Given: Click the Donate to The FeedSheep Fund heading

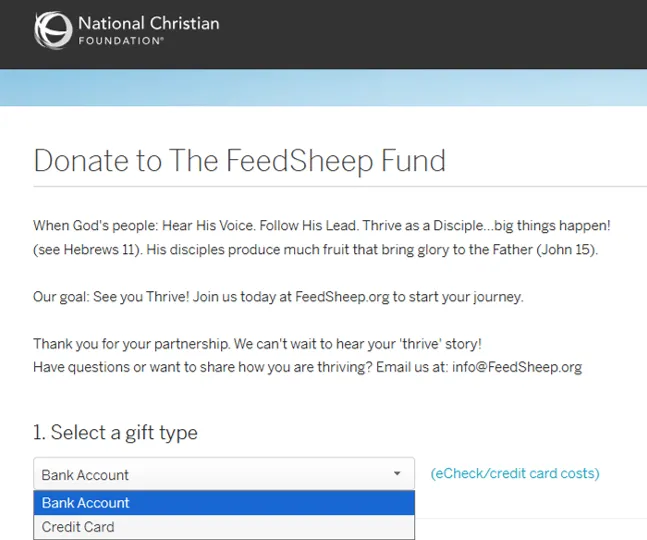Looking at the screenshot, I should 239,161.
